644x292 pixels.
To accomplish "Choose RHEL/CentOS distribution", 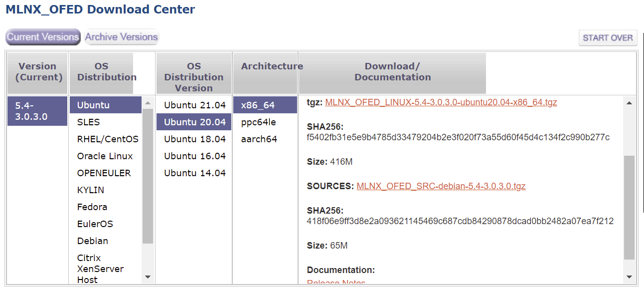I will tap(106, 139).
